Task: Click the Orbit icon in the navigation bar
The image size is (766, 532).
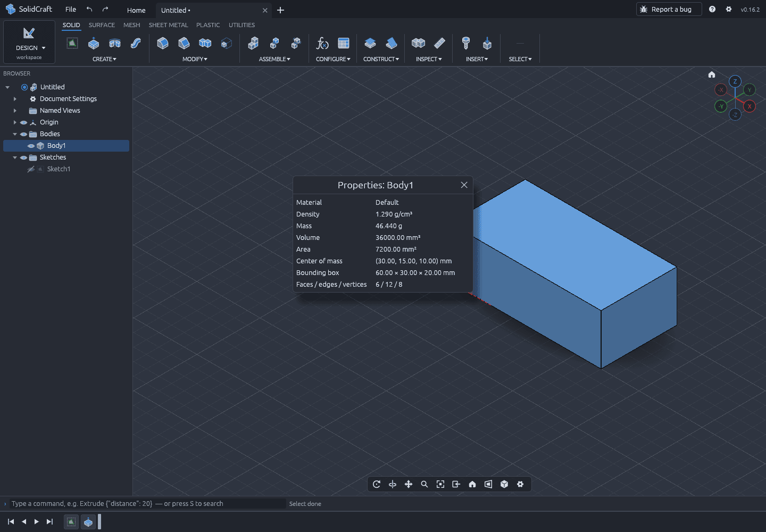Action: (x=377, y=484)
